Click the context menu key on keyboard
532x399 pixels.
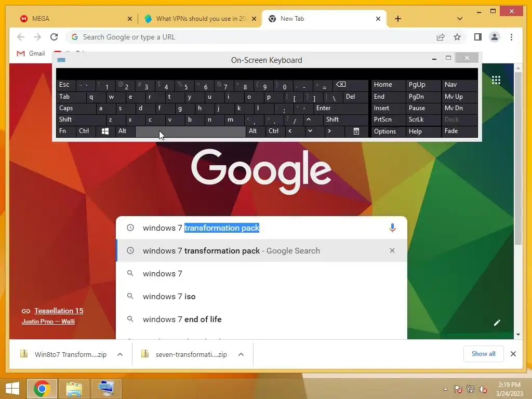356,131
